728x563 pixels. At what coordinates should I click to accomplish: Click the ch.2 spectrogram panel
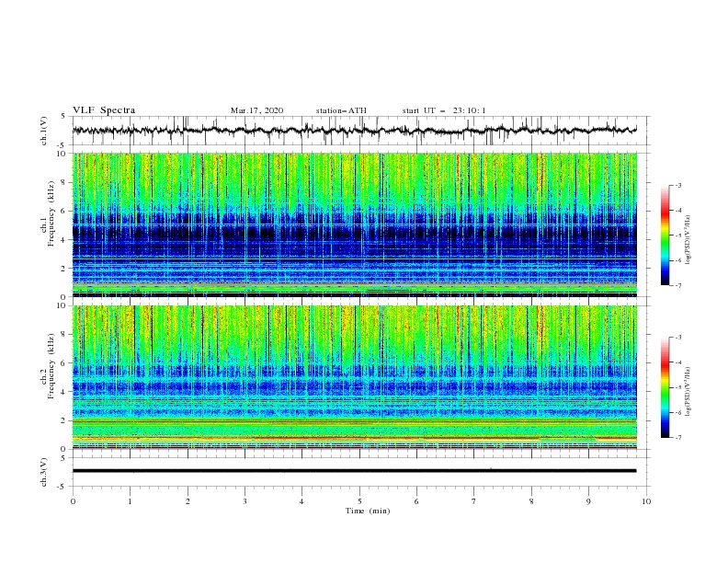[x=354, y=377]
